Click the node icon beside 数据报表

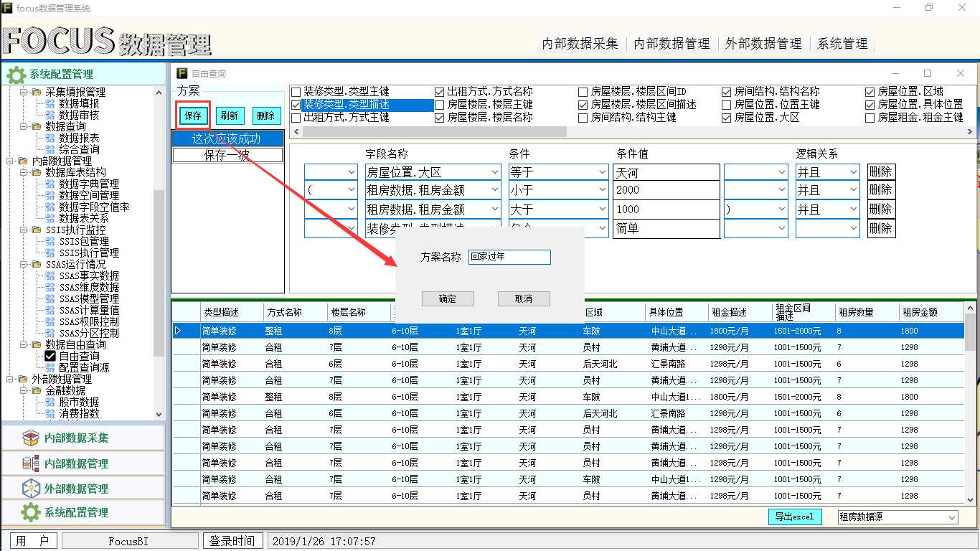[50, 138]
